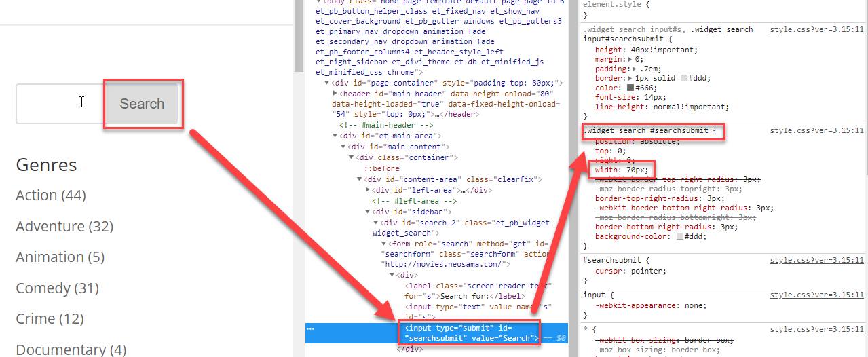868x357 pixels.
Task: Open style.css link for #searchsubmit cursor rule
Action: tap(816, 260)
